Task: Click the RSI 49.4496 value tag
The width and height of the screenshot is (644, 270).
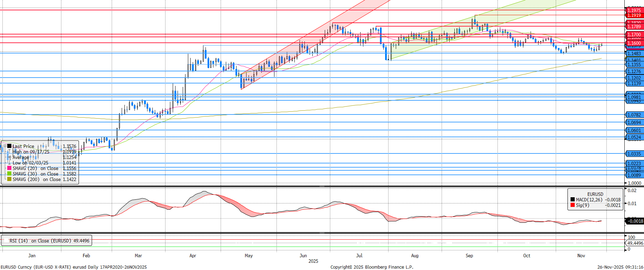Action: [x=635, y=243]
